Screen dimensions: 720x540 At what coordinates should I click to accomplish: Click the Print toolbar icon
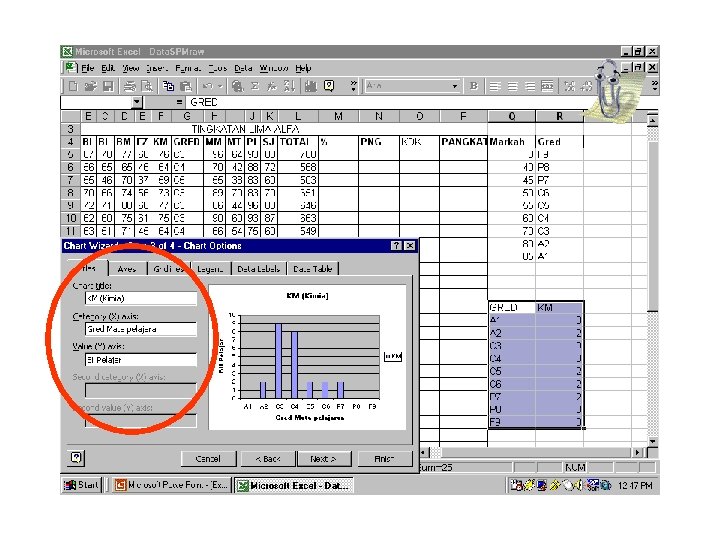130,86
